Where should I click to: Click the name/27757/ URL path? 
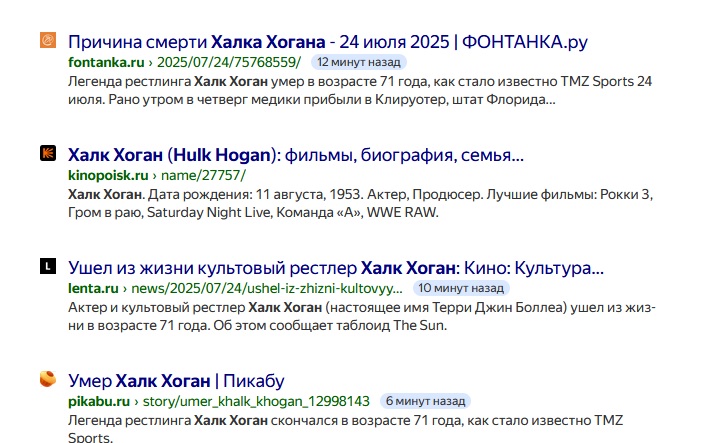pos(204,175)
